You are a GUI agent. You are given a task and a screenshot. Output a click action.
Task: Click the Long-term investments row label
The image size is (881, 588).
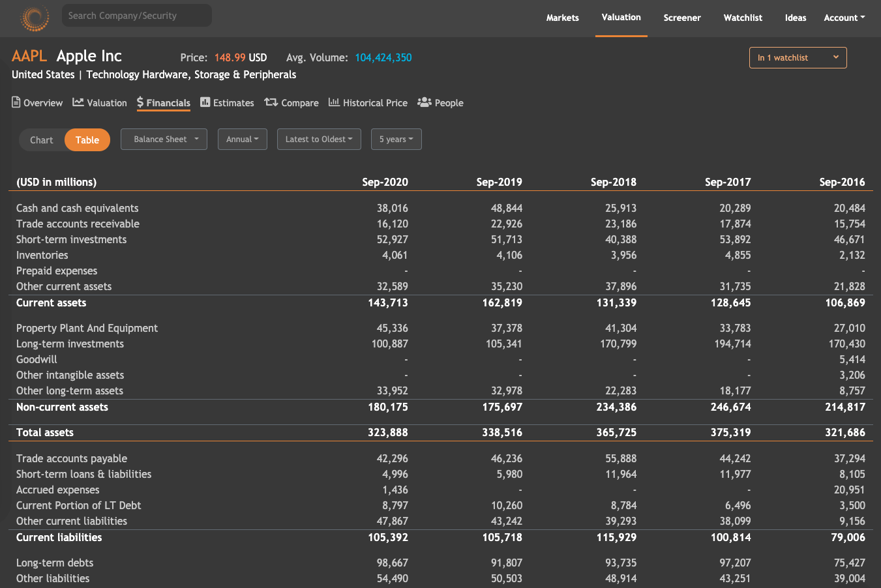pos(70,344)
